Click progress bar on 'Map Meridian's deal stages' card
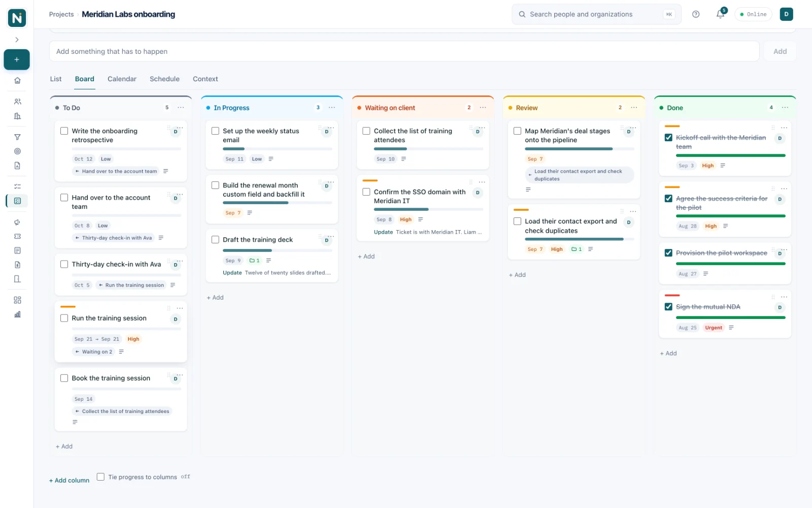 pos(580,149)
